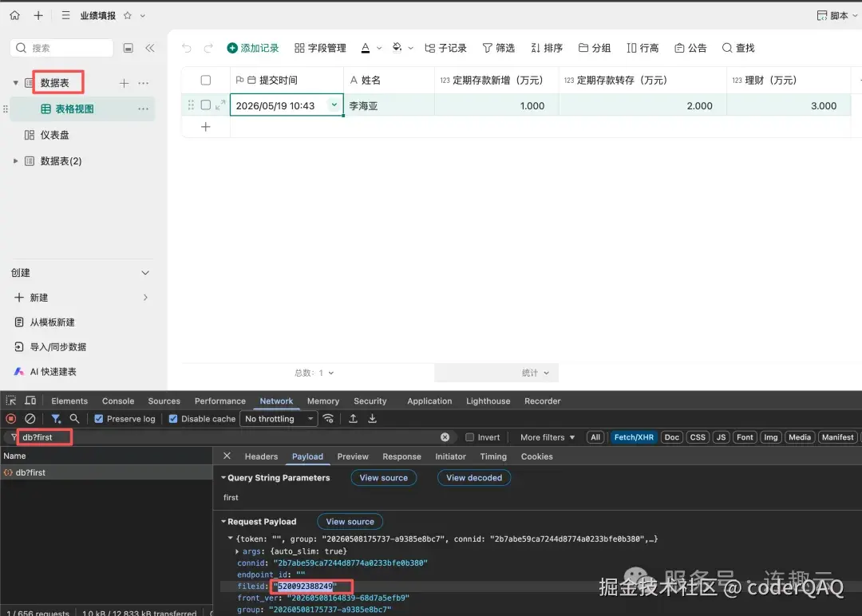Add a new row with plus icon
The image size is (862, 616).
click(206, 127)
